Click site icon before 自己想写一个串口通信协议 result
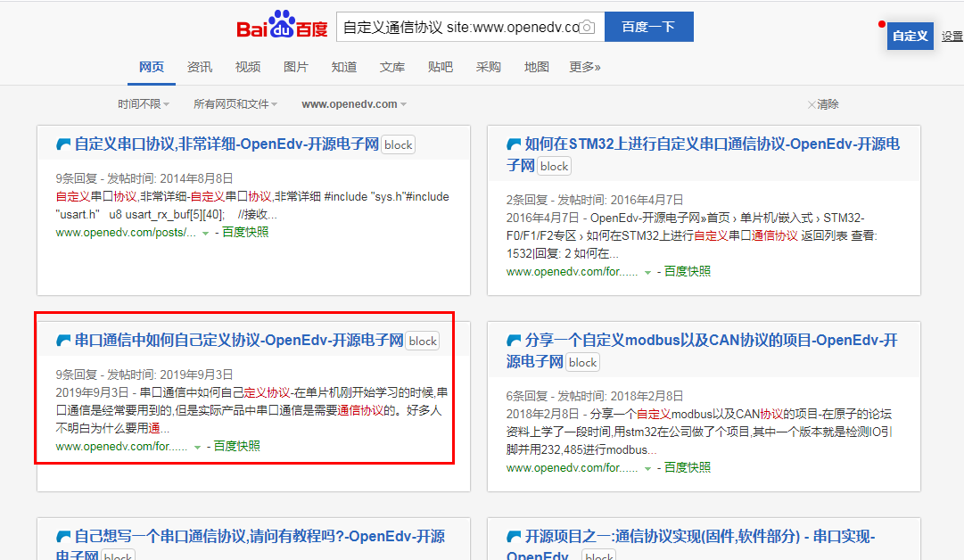 click(63, 537)
